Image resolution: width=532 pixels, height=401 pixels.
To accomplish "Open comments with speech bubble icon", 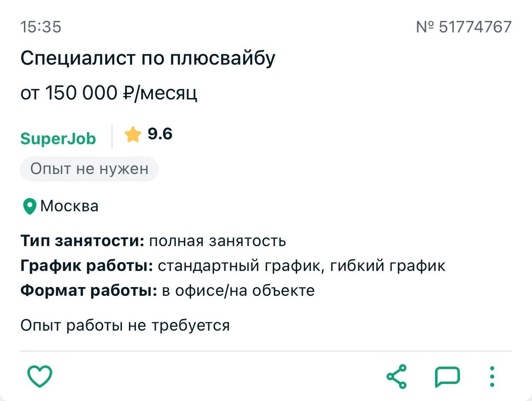I will tap(447, 377).
